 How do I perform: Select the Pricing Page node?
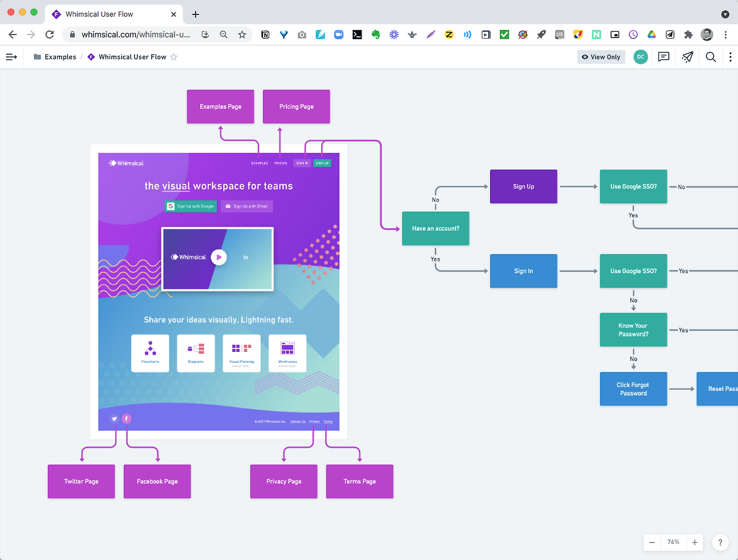click(x=296, y=107)
